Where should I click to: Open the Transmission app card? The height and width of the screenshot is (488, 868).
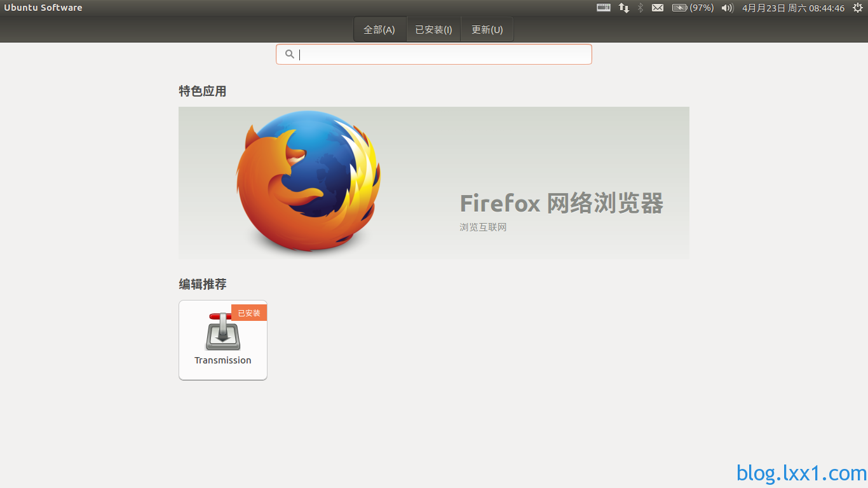(223, 340)
